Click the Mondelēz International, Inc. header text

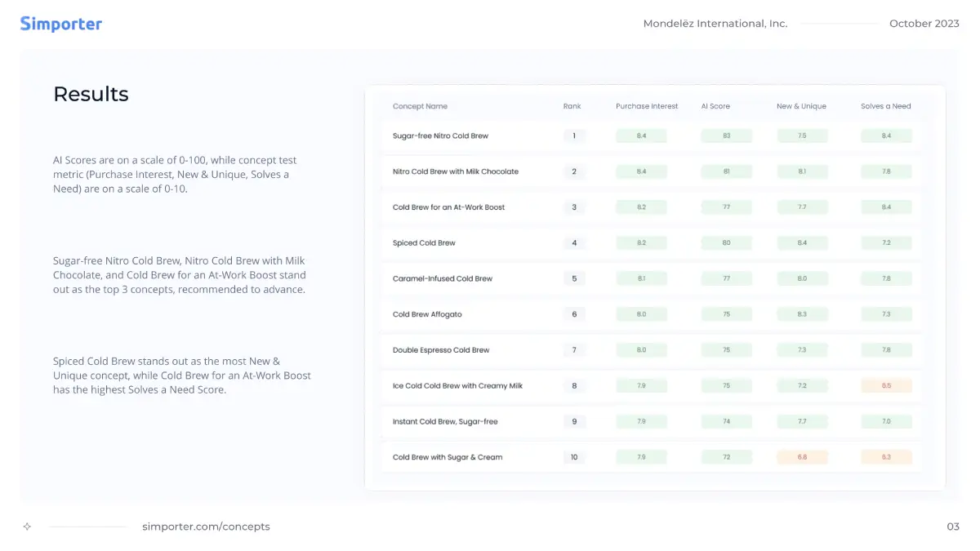point(715,24)
